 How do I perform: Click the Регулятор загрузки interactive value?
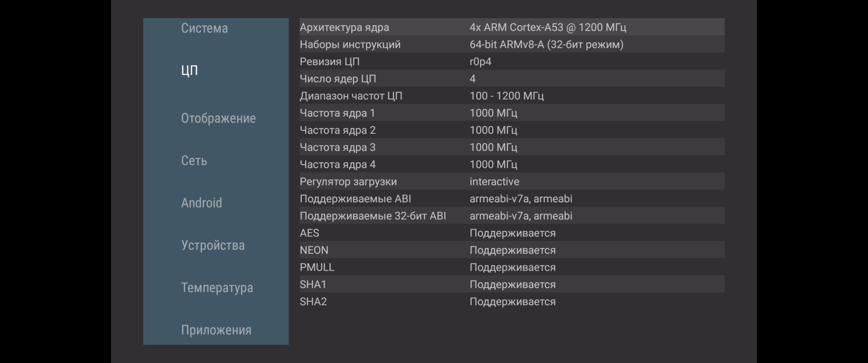pyautogui.click(x=494, y=181)
